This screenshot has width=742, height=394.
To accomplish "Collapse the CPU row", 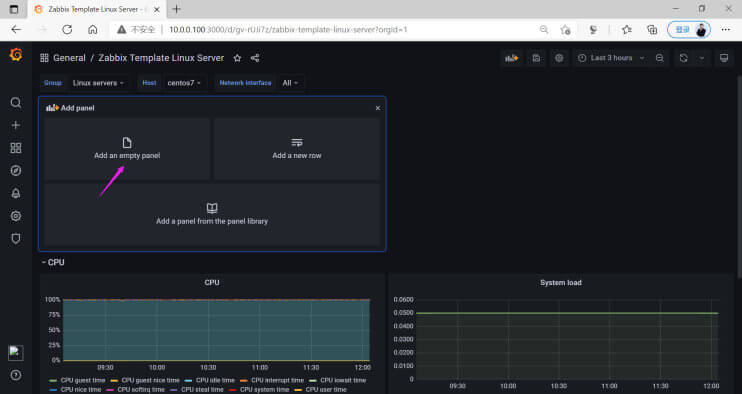I will (53, 263).
